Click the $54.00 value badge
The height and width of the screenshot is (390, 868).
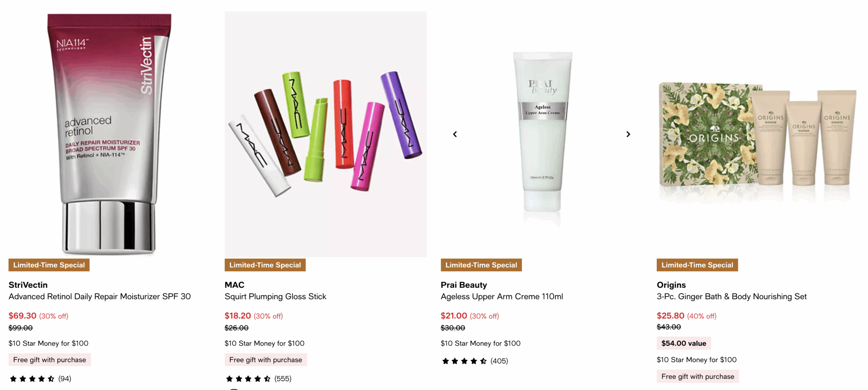pos(684,343)
